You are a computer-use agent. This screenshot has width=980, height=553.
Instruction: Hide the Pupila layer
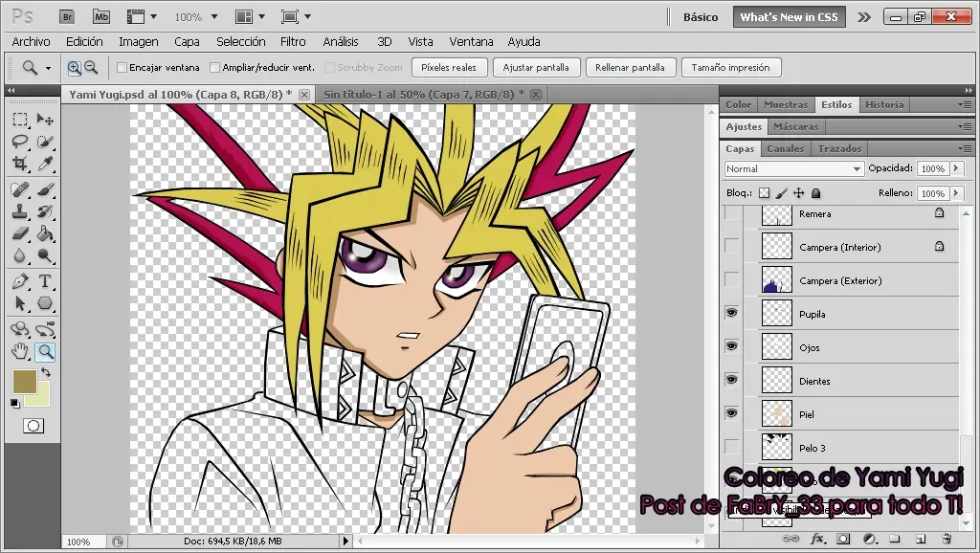click(732, 313)
